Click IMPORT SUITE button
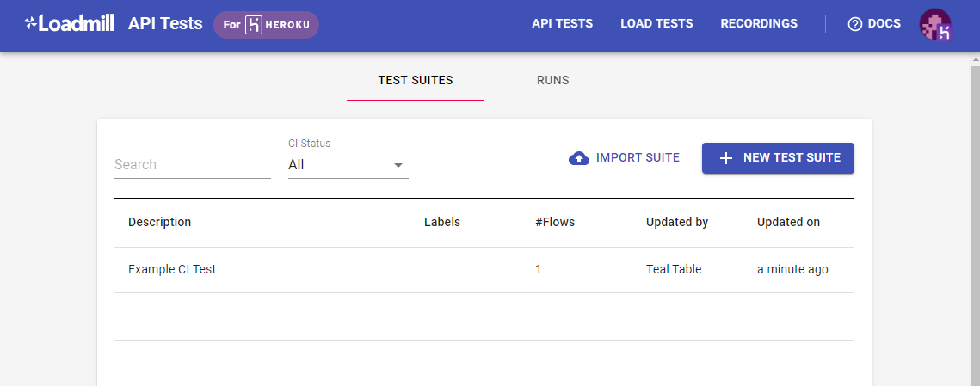The height and width of the screenshot is (386, 980). 625,158
